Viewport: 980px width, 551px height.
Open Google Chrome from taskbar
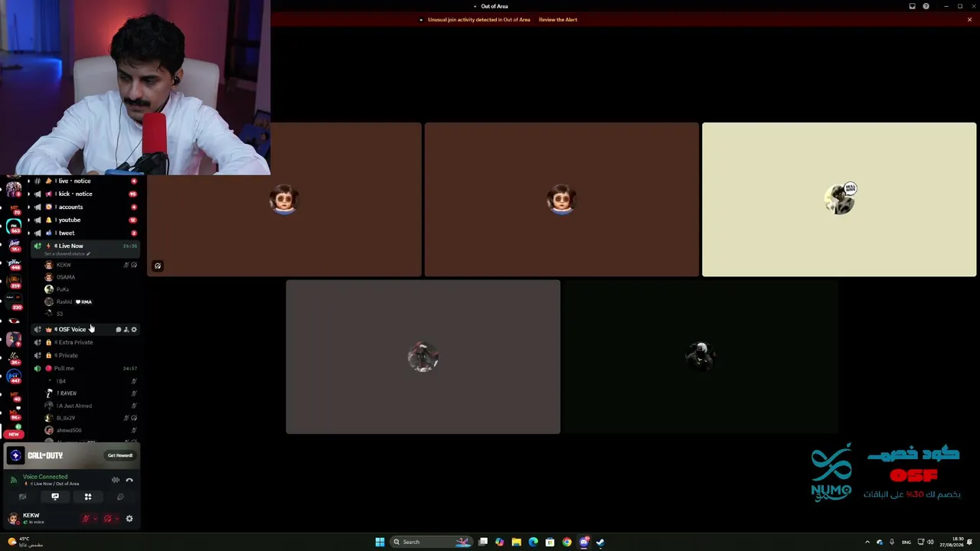pos(567,542)
